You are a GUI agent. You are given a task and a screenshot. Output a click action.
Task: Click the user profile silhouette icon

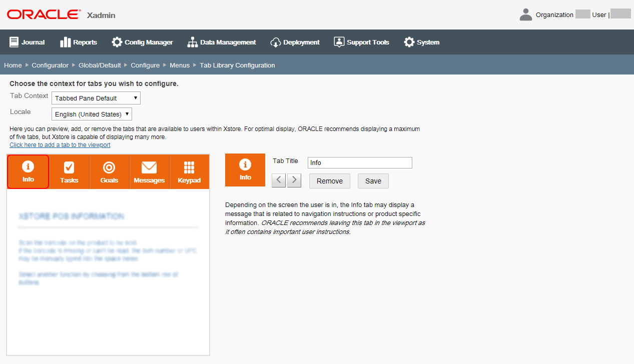526,14
